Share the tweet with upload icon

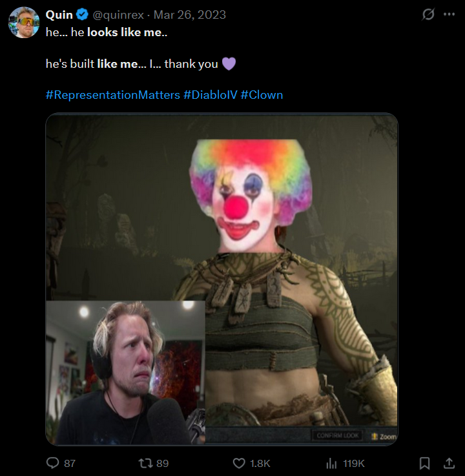pos(449,463)
